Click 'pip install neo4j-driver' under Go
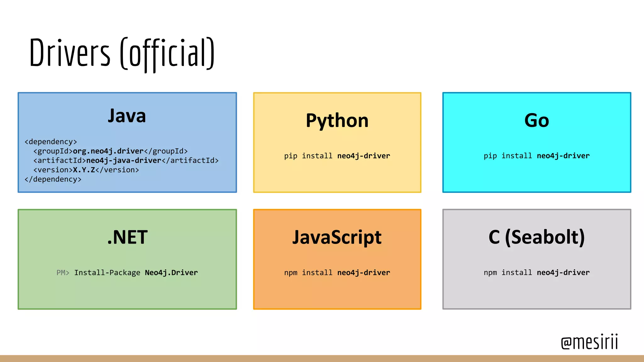644x362 pixels. coord(536,156)
